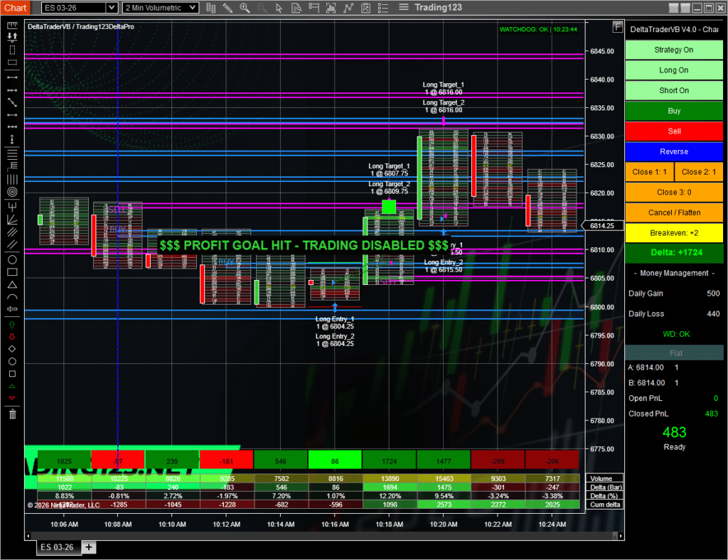Open the Chart menu in the top-left corner
The height and width of the screenshot is (560, 728).
coord(14,7)
